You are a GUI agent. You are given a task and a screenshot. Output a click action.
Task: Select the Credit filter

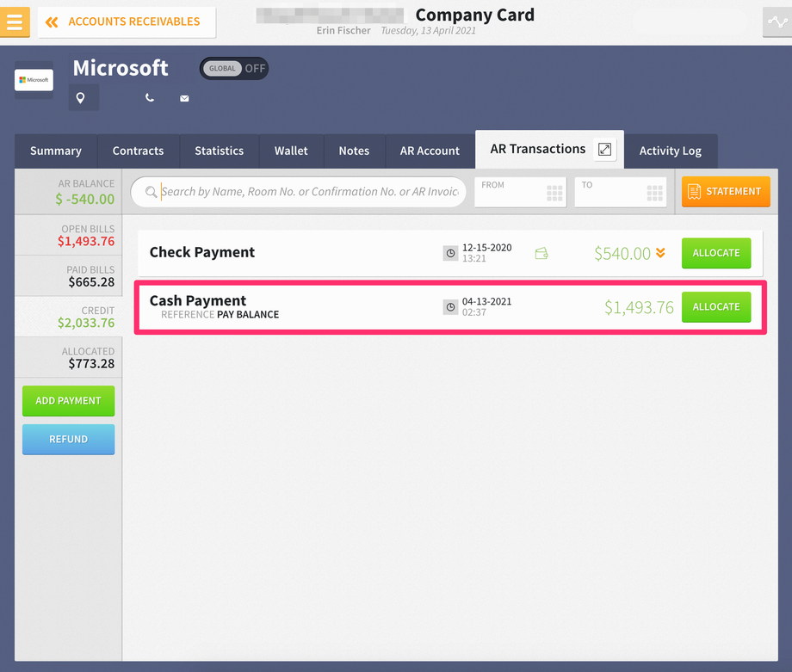pos(68,317)
